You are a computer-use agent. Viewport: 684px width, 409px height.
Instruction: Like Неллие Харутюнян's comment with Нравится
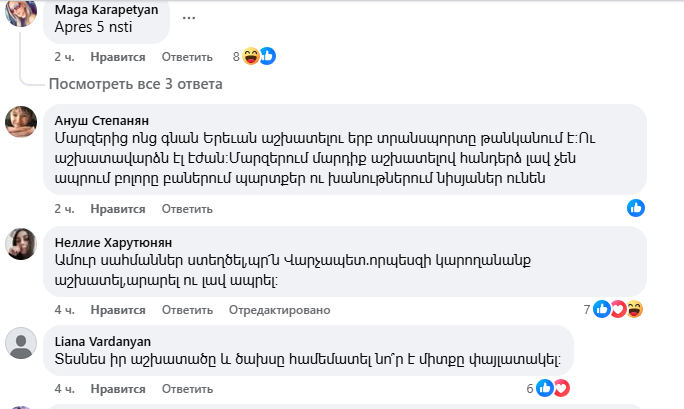point(118,309)
